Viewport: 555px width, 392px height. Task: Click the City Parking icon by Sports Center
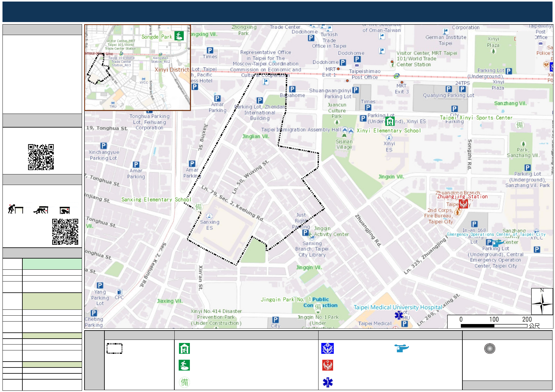pos(454,109)
